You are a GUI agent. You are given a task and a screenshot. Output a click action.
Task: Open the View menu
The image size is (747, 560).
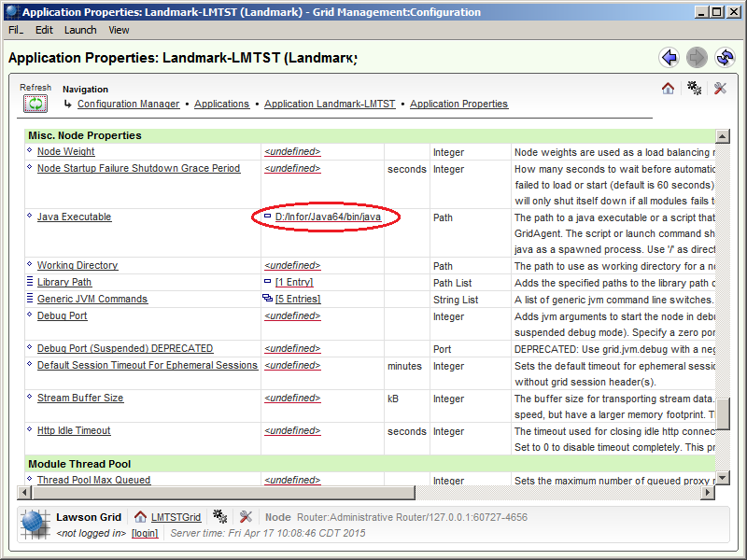click(x=119, y=30)
